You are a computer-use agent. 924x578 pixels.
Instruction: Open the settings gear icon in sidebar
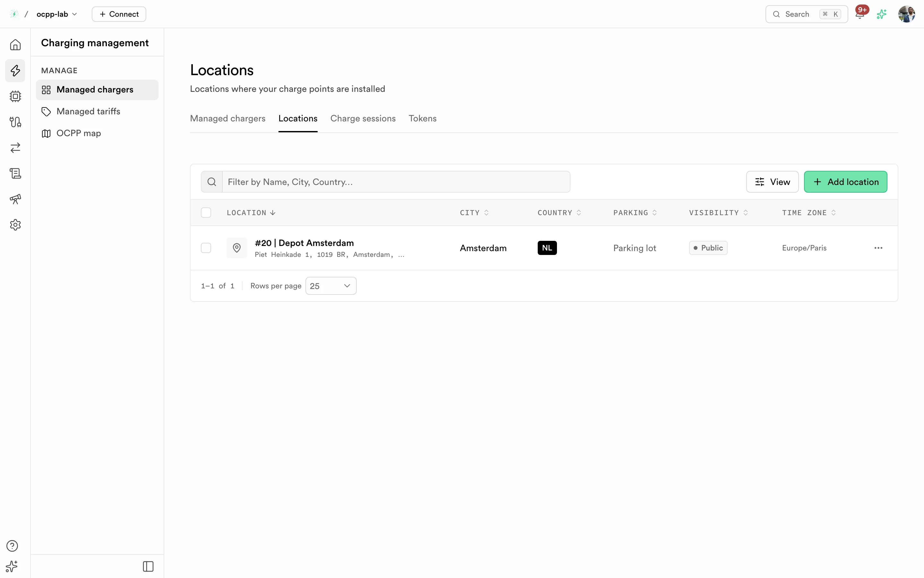15,225
